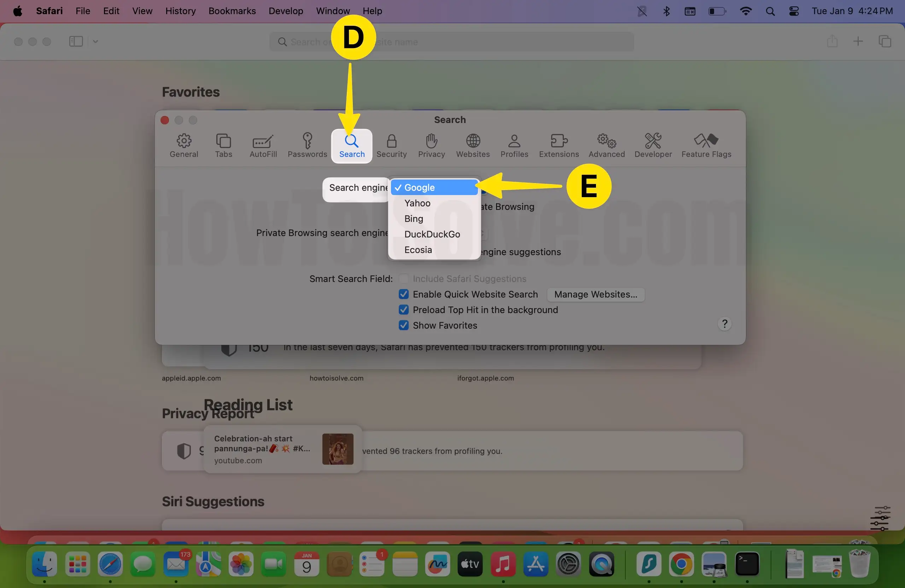Open the Bookmarks menu
905x588 pixels.
click(232, 11)
